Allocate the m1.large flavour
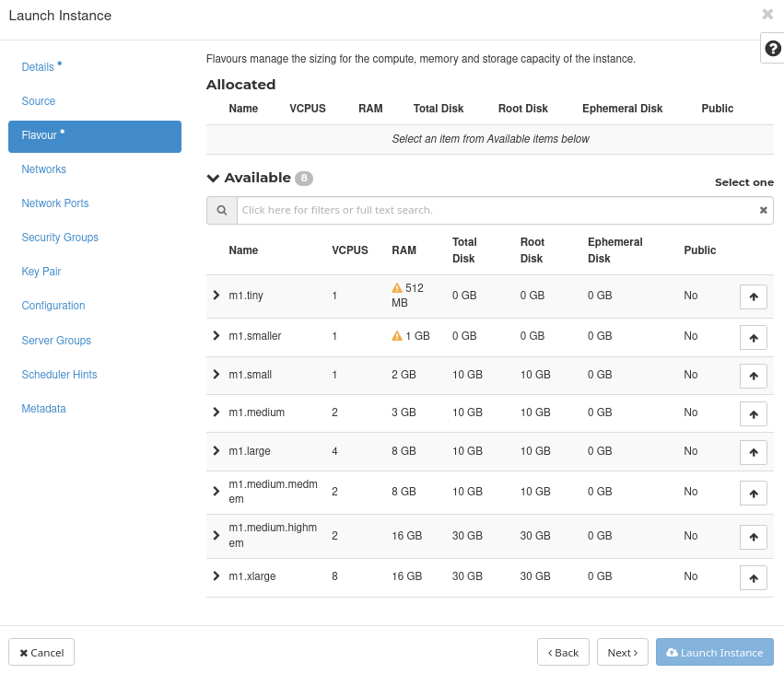The height and width of the screenshot is (674, 784). click(753, 452)
